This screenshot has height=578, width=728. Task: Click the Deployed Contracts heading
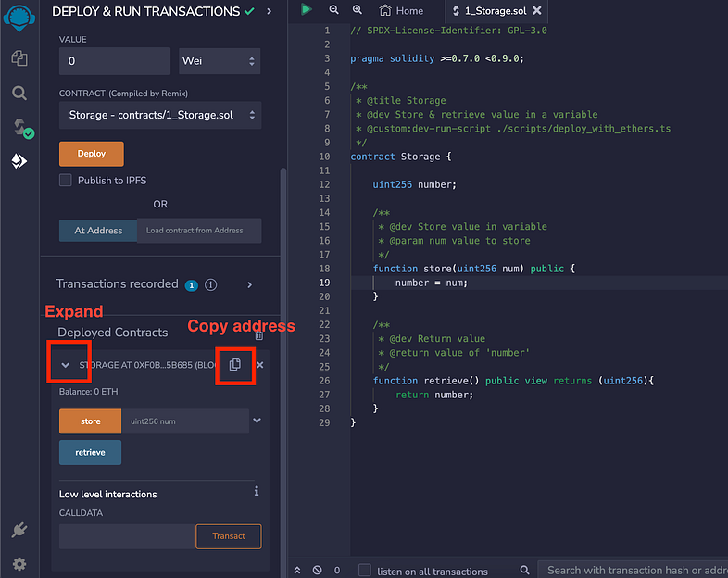113,333
